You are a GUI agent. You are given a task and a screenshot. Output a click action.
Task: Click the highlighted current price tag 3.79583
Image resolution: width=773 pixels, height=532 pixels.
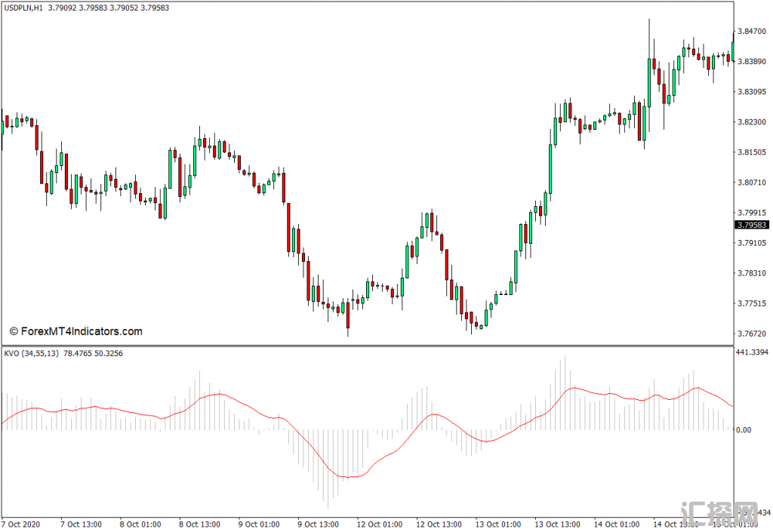click(752, 225)
